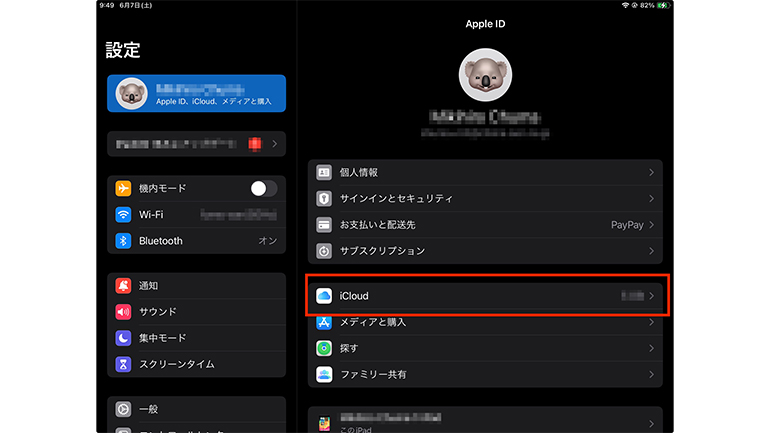Screen dimensions: 770x433
Task: Tap the PayPay payment value
Action: pyautogui.click(x=627, y=225)
